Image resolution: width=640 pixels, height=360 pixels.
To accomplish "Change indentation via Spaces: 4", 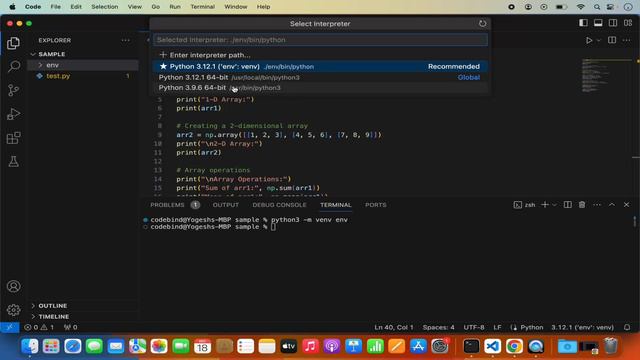I will 438,327.
